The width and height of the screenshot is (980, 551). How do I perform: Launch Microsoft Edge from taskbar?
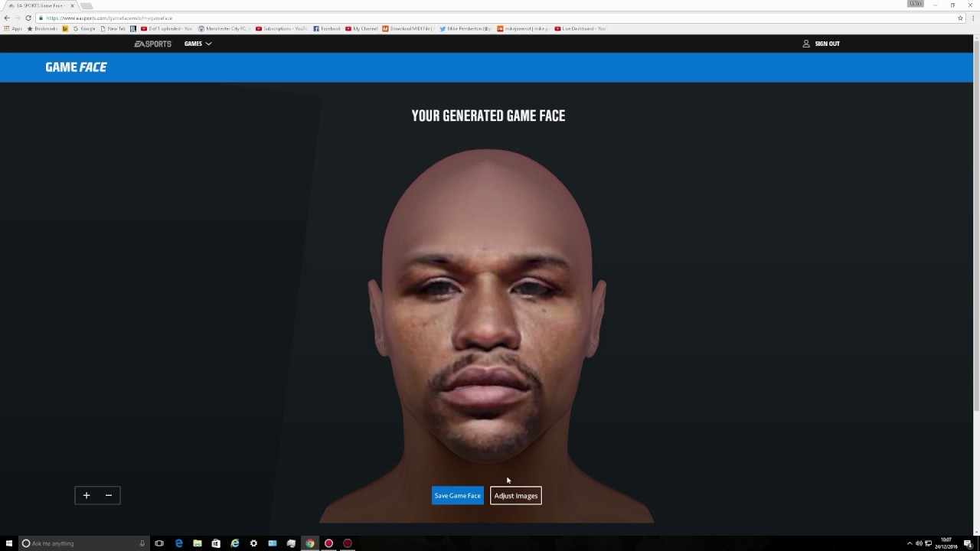[178, 543]
